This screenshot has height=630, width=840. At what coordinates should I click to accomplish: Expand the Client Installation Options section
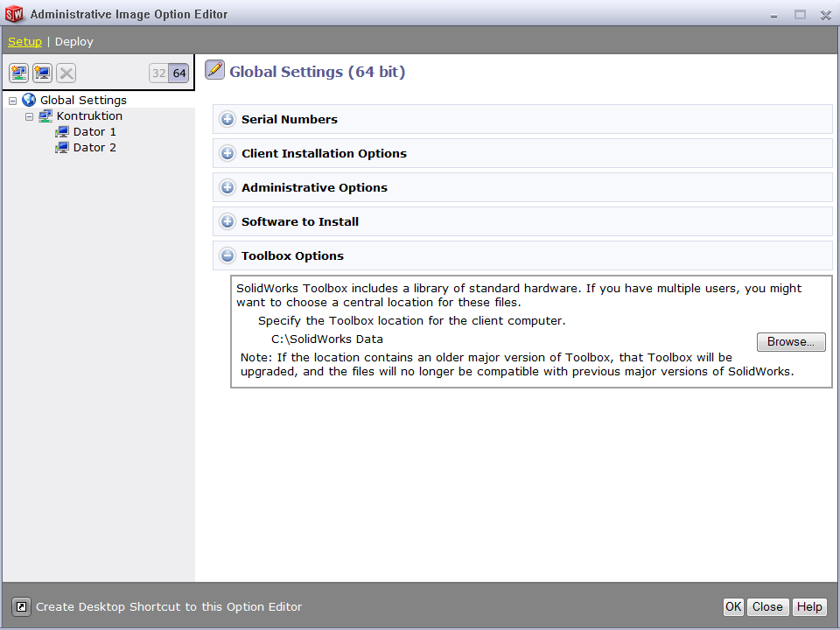[x=227, y=153]
